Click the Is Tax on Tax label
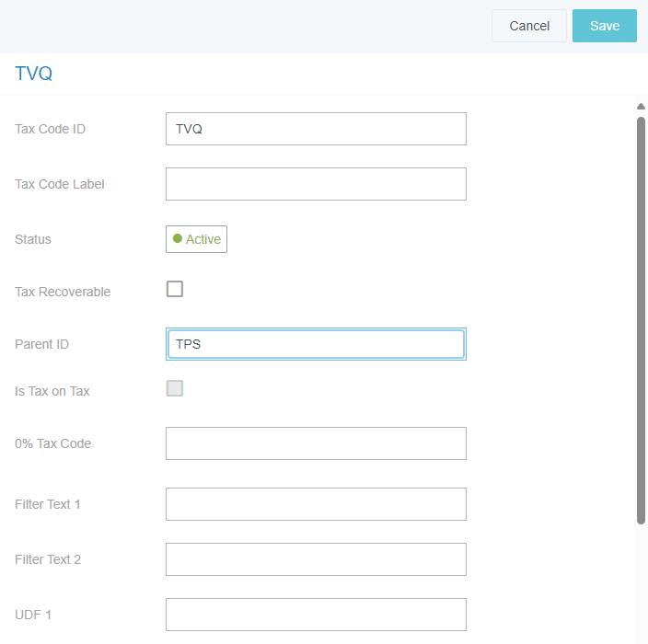 (x=52, y=391)
